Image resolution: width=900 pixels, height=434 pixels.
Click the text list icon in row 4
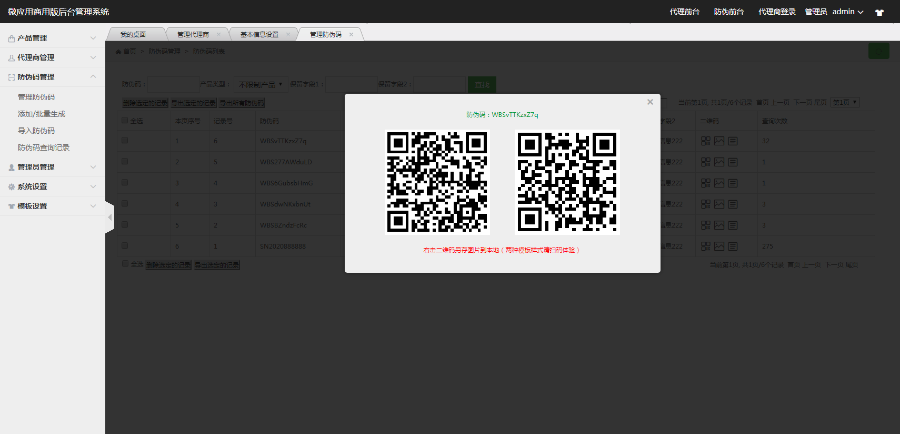pyautogui.click(x=733, y=204)
